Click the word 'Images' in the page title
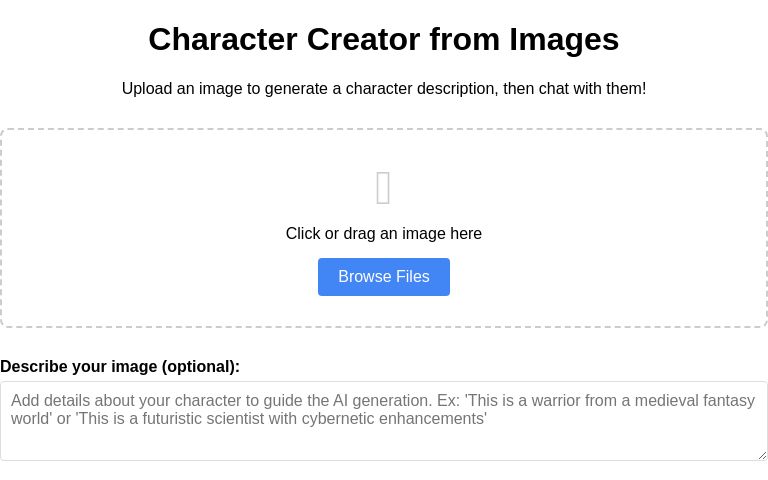Image resolution: width=768 pixels, height=480 pixels. tap(564, 39)
